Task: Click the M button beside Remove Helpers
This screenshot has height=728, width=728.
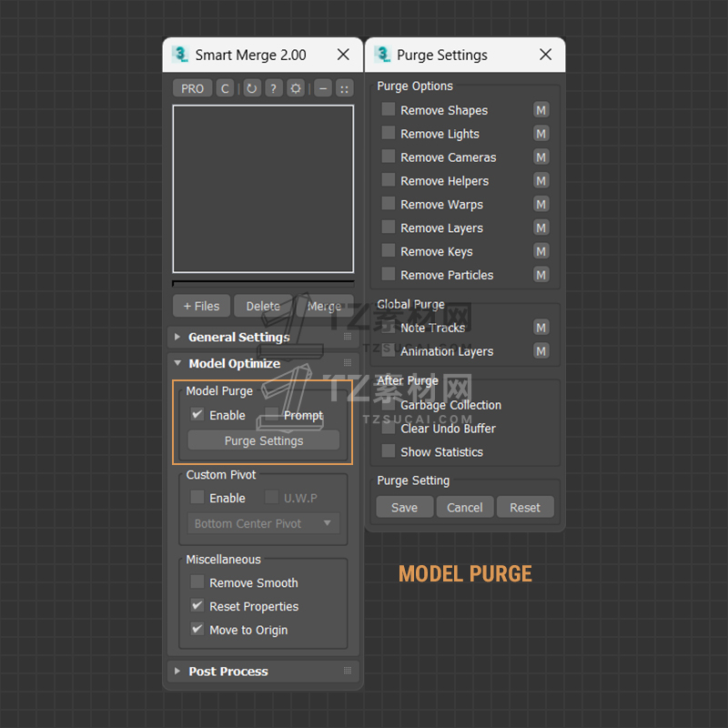Action: 541,180
